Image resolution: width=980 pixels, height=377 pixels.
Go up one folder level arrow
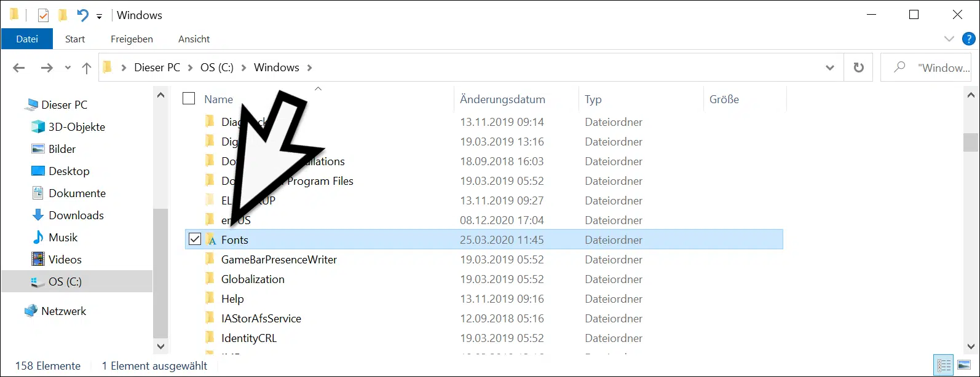click(x=87, y=68)
